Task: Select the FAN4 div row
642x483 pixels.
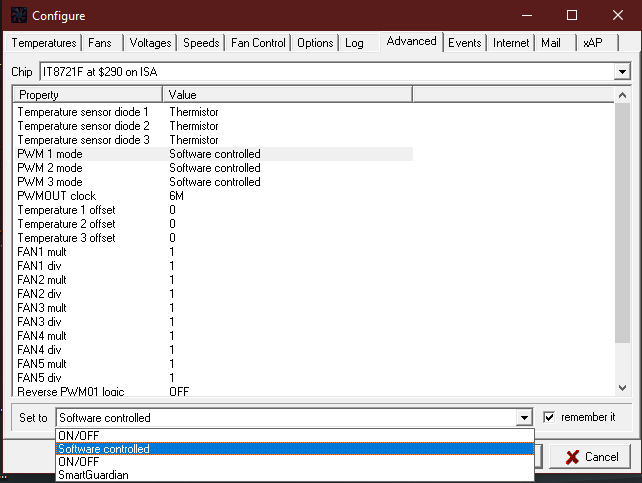Action: tap(214, 350)
